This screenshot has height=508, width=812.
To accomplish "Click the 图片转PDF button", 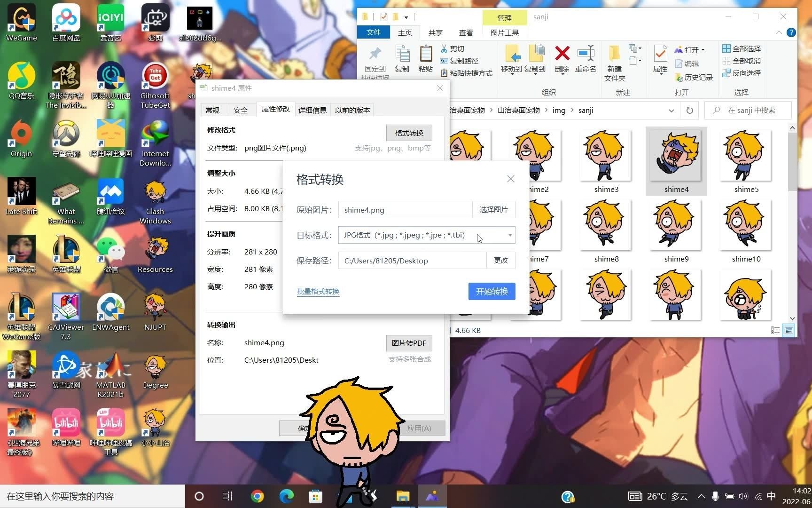I will (x=409, y=343).
